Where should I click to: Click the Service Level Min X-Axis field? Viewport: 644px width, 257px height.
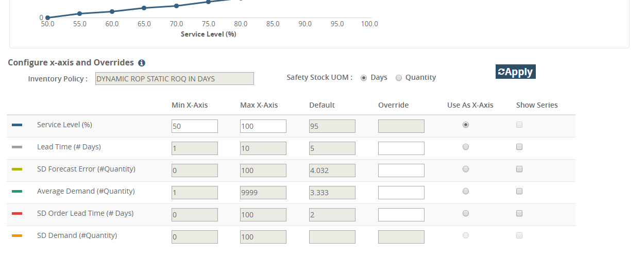(x=194, y=126)
